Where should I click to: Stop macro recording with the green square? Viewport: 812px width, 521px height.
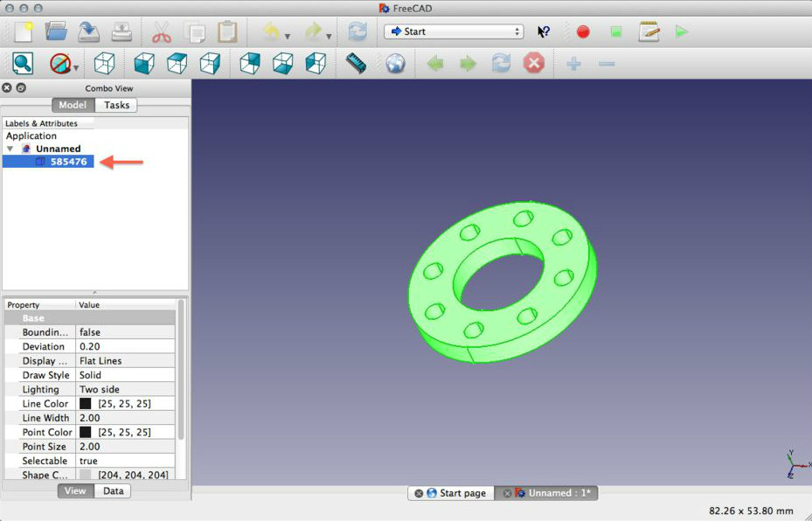pyautogui.click(x=615, y=32)
